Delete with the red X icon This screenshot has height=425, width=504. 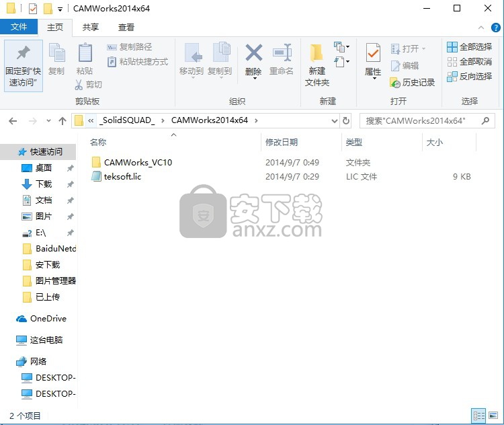pyautogui.click(x=253, y=52)
